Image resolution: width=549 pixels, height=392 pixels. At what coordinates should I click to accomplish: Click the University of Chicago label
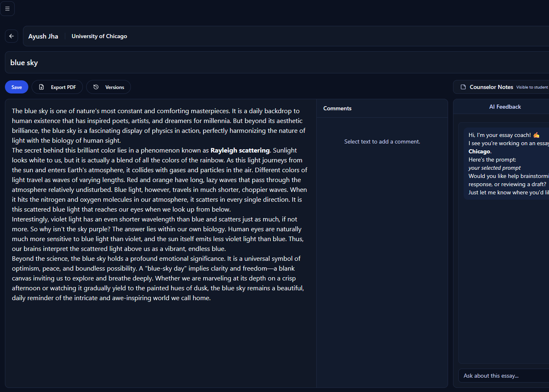(x=99, y=36)
